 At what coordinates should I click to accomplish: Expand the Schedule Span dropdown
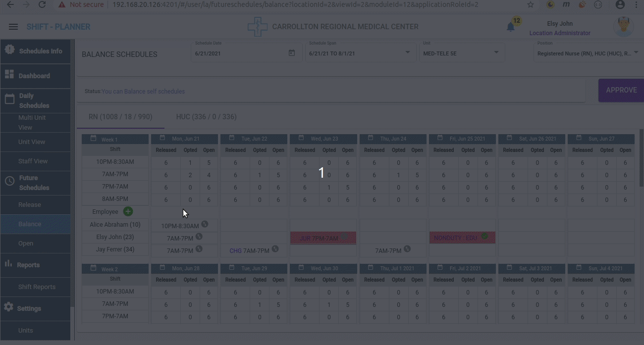pos(407,52)
